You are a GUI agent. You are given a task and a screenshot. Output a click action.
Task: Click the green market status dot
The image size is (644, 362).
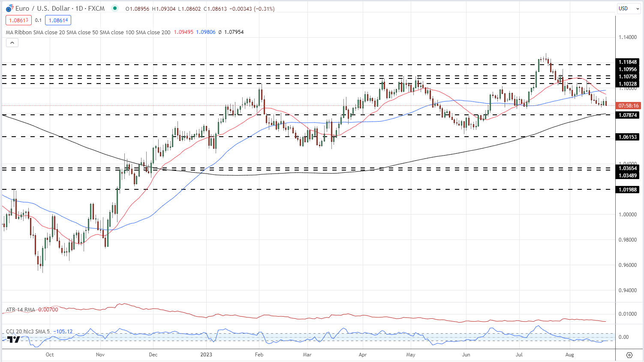point(114,8)
